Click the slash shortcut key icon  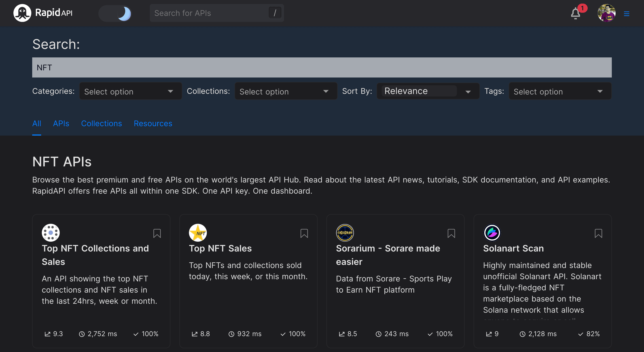[x=275, y=13]
